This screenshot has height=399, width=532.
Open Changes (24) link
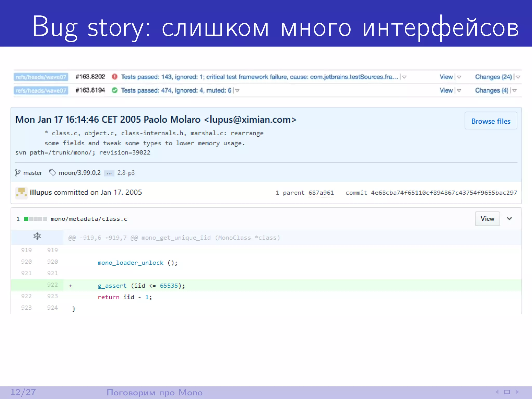click(x=493, y=77)
